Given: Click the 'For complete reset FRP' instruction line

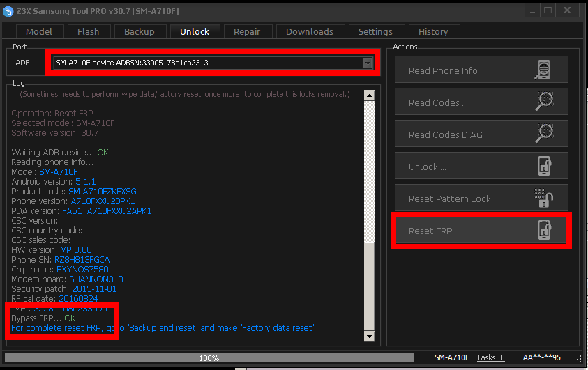Looking at the screenshot, I should point(163,328).
